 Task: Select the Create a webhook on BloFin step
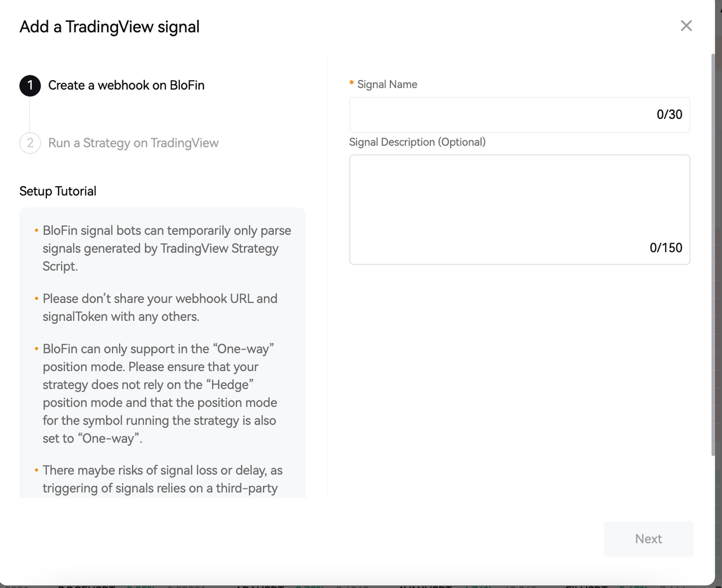pyautogui.click(x=126, y=85)
